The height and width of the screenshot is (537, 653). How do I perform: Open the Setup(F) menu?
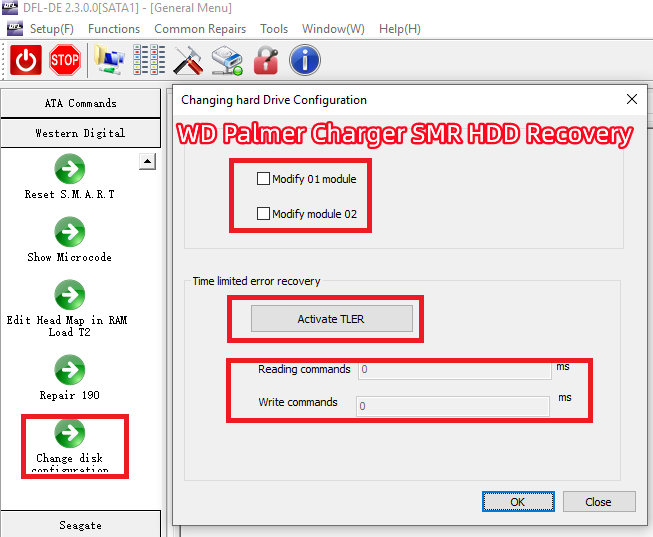pyautogui.click(x=52, y=29)
